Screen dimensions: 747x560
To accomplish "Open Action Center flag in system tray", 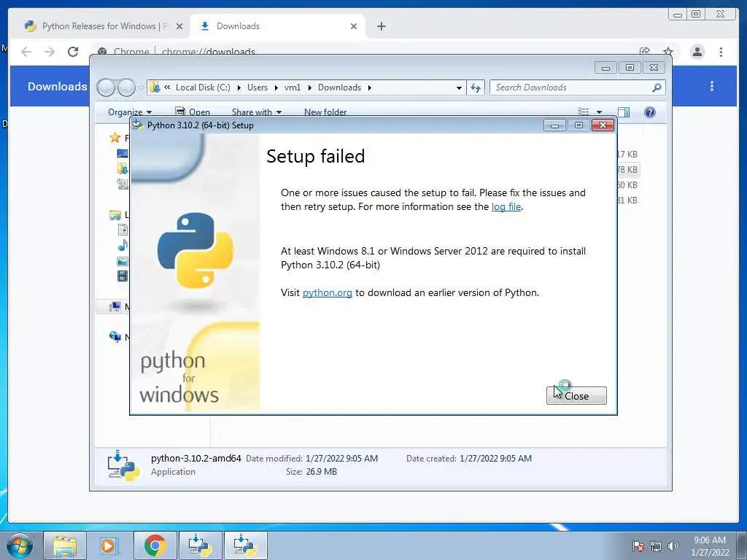I will pos(638,546).
